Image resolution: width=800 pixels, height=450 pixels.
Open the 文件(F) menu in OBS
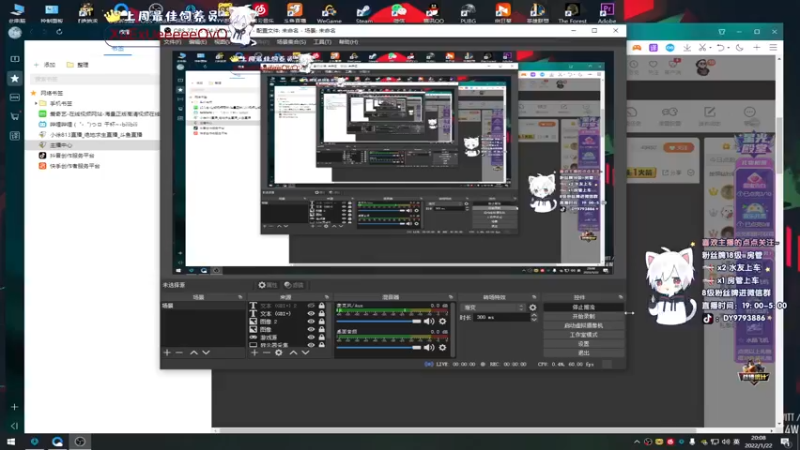point(172,42)
